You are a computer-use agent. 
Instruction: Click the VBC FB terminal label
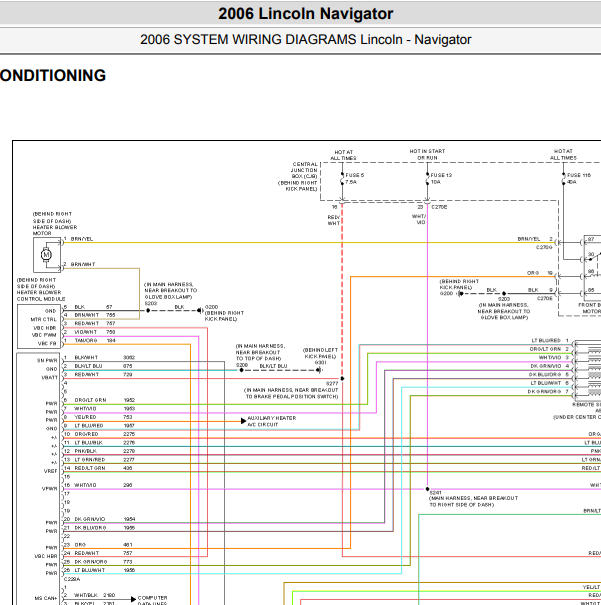click(47, 343)
